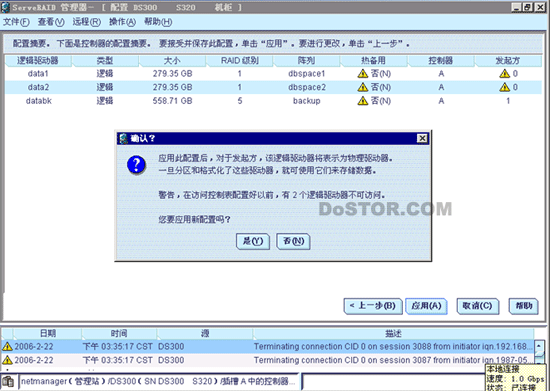Click the hot spare warning icon in the data2 row
Screen dimensions: 550x391
click(363, 87)
